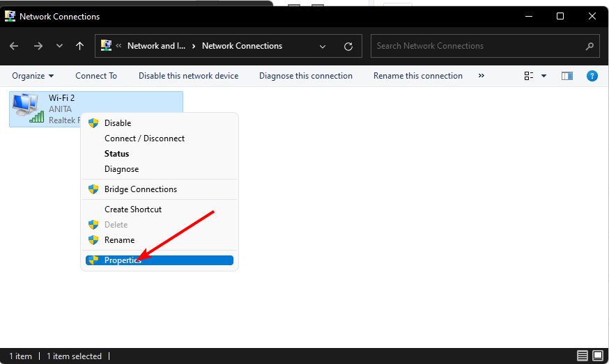Click the Back navigation arrow

point(15,46)
